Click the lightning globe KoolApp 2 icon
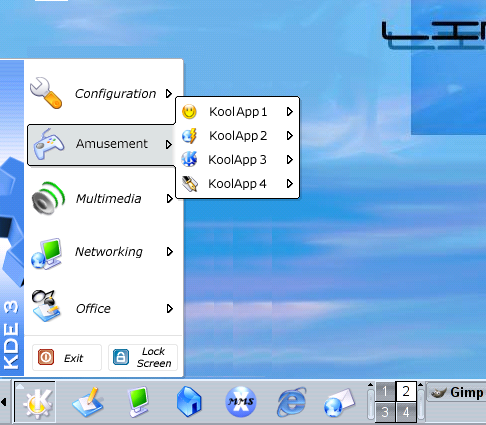 (189, 136)
